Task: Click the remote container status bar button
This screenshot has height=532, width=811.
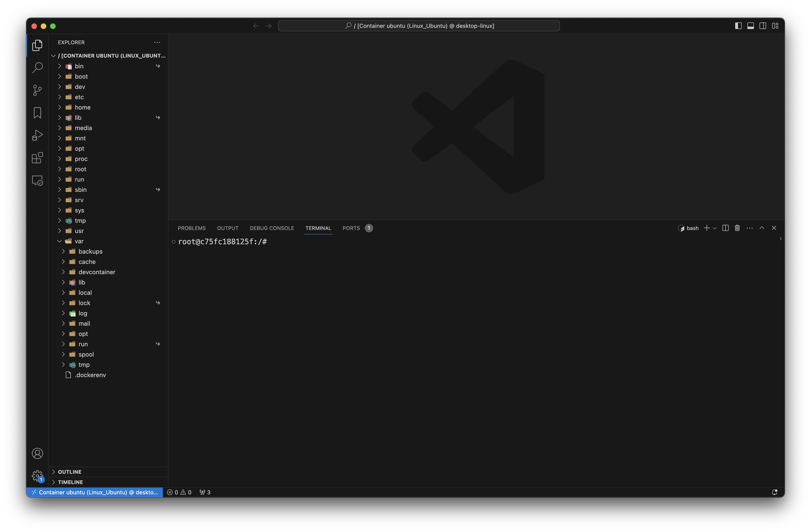Action: click(x=95, y=492)
